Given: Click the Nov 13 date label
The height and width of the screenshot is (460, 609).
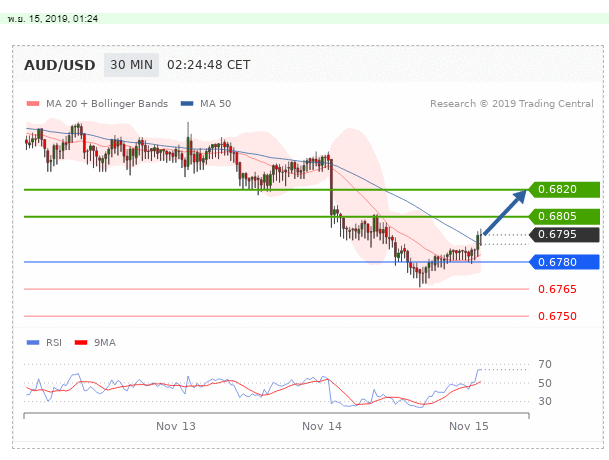Looking at the screenshot, I should point(176,427).
